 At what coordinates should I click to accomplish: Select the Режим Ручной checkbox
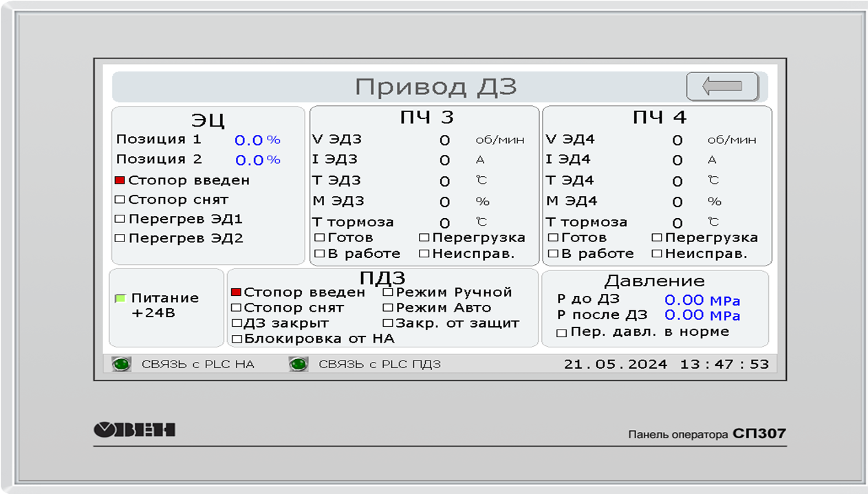click(388, 292)
